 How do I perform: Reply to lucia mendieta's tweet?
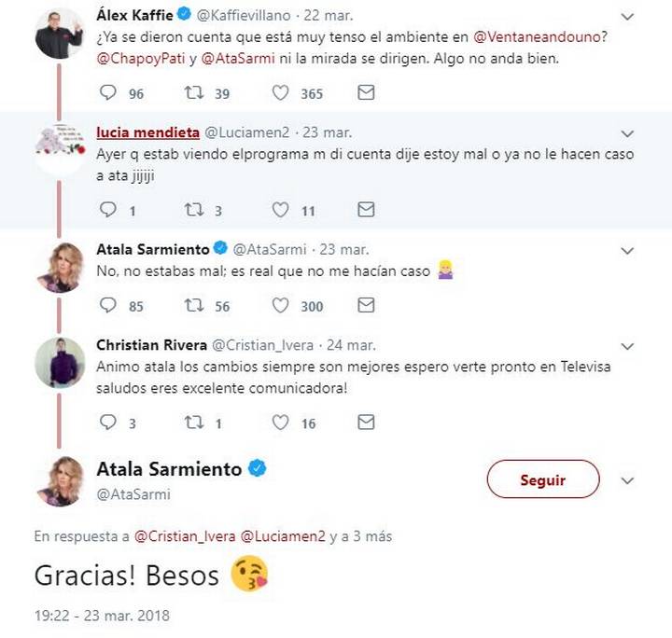coord(108,211)
